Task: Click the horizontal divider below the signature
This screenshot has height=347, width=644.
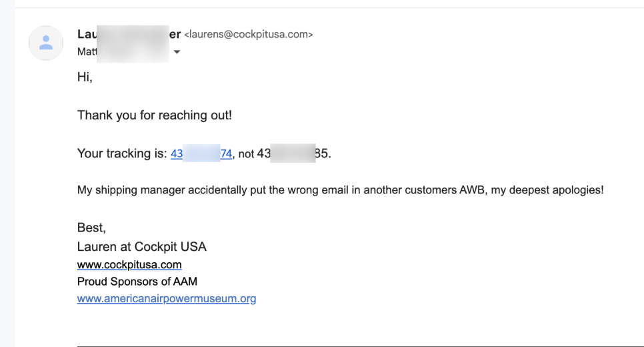Action: tap(361, 346)
